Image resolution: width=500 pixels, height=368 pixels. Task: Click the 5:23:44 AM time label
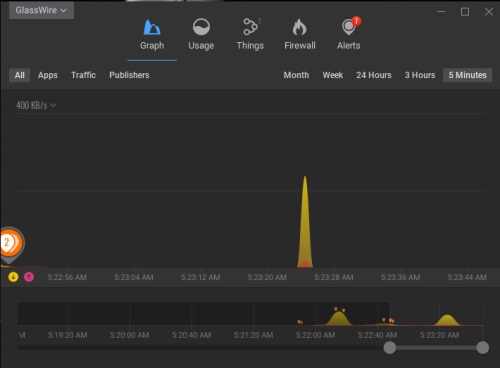pyautogui.click(x=467, y=277)
